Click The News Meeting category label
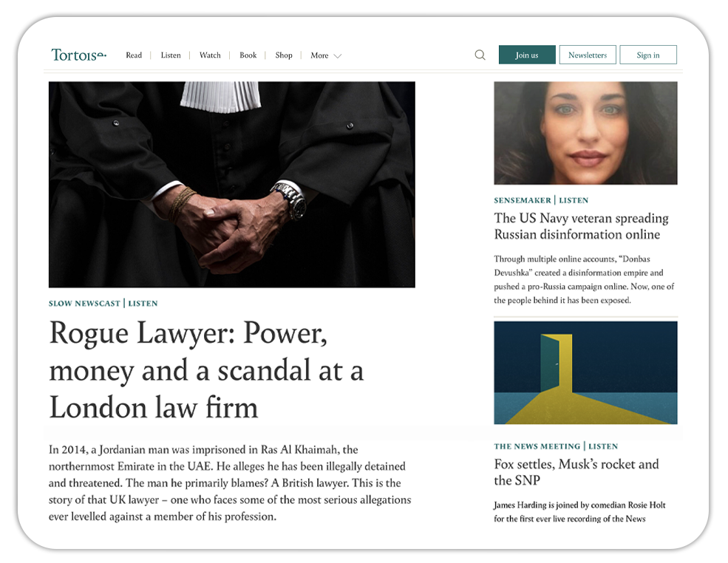 tap(537, 446)
